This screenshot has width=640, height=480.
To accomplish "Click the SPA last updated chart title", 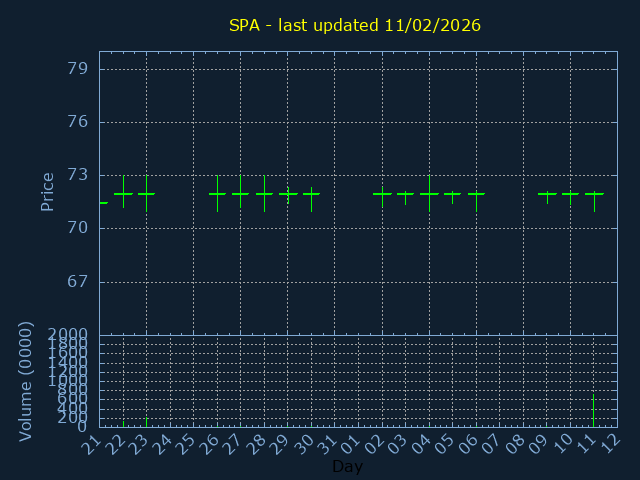I will 354,25.
